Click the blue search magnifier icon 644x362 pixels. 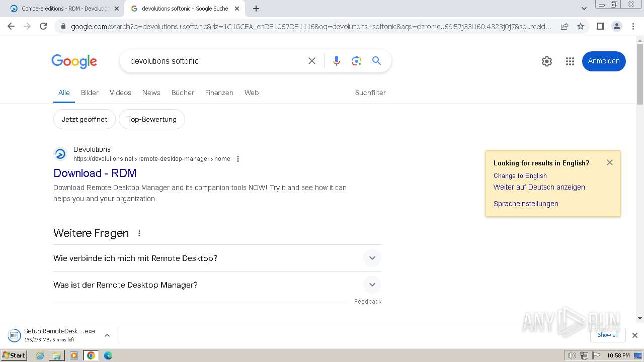click(376, 61)
